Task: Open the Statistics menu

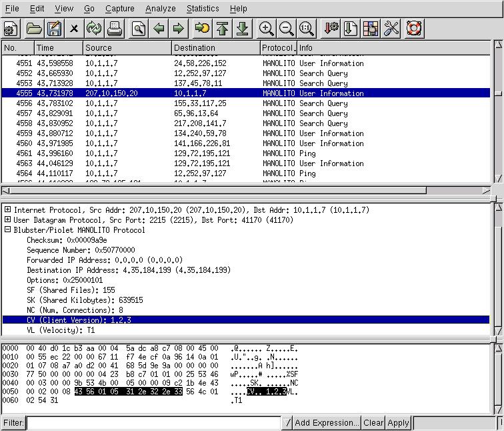Action: (202, 9)
